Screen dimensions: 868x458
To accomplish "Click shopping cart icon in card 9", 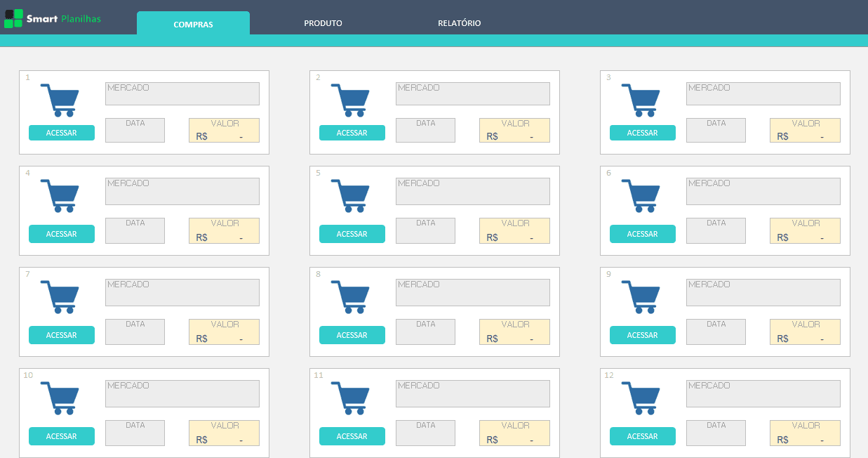I will [x=641, y=296].
